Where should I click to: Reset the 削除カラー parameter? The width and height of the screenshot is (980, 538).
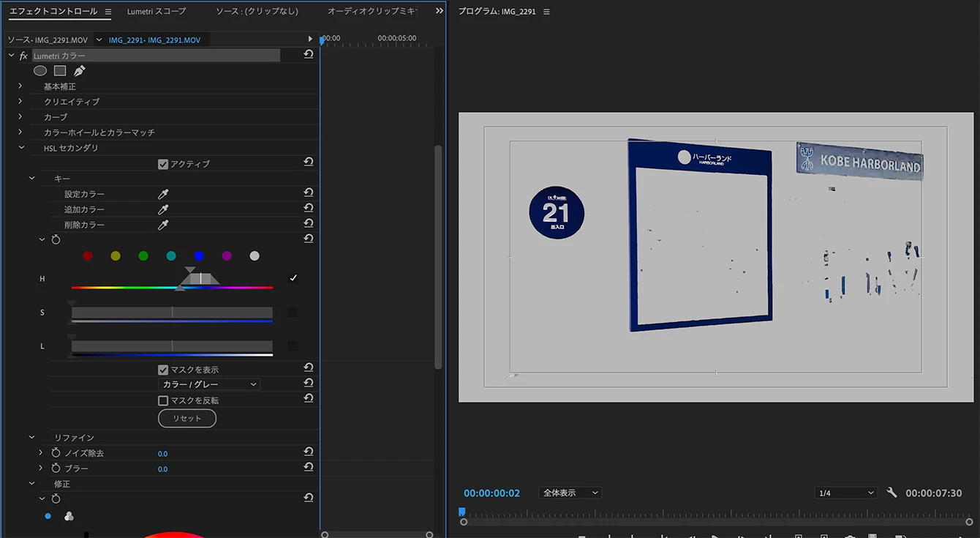(x=309, y=223)
